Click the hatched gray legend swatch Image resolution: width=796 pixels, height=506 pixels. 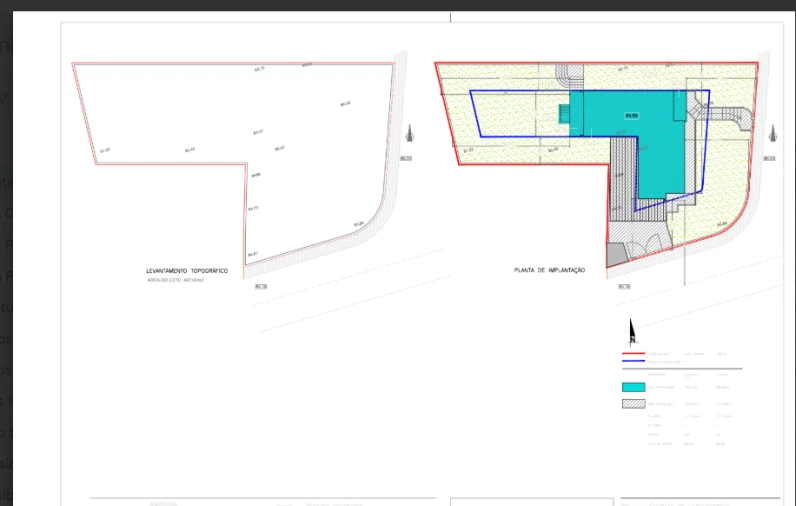tap(632, 404)
